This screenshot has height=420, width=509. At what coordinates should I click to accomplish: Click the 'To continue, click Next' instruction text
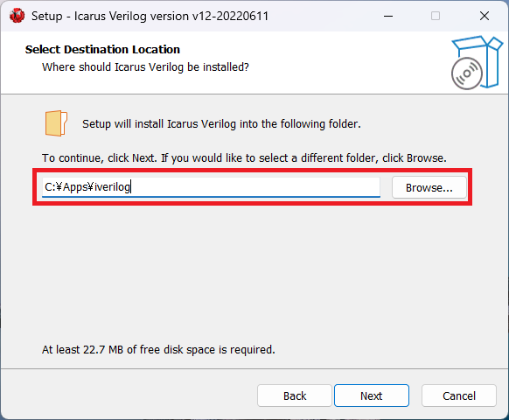coord(244,157)
